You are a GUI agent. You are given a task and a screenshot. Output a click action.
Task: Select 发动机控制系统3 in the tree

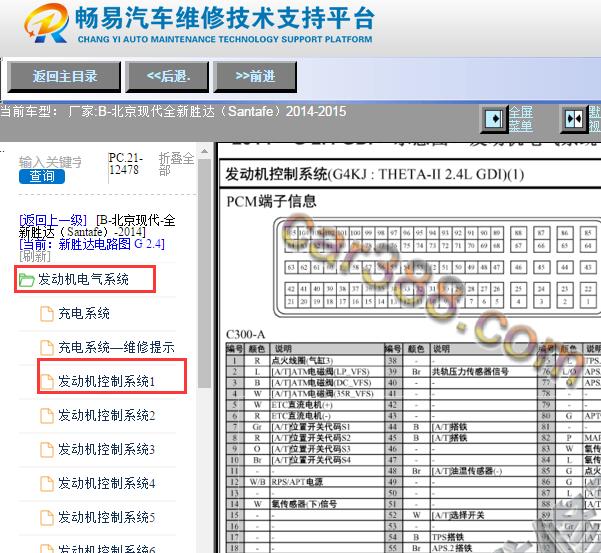point(107,449)
